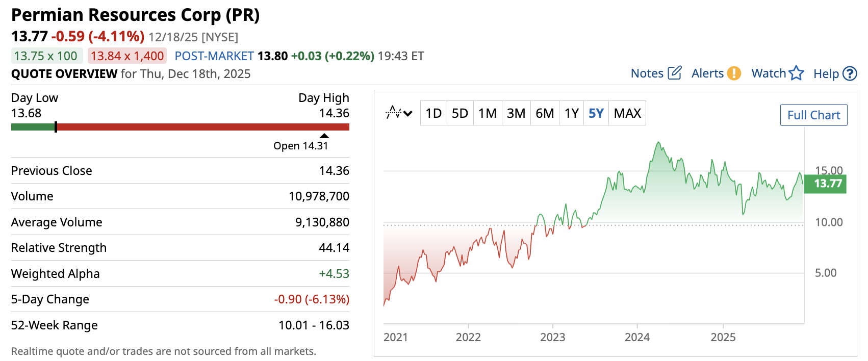The width and height of the screenshot is (868, 361).
Task: Open the chart type dropdown
Action: (x=399, y=113)
